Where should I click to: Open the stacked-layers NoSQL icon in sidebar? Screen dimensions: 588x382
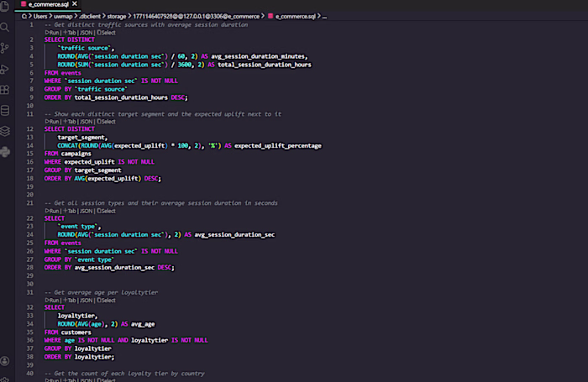(x=5, y=131)
